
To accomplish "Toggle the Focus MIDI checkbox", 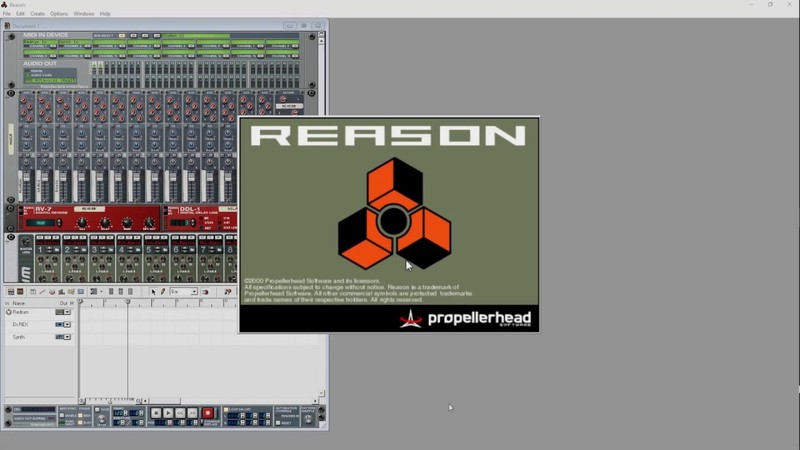I will click(x=80, y=415).
